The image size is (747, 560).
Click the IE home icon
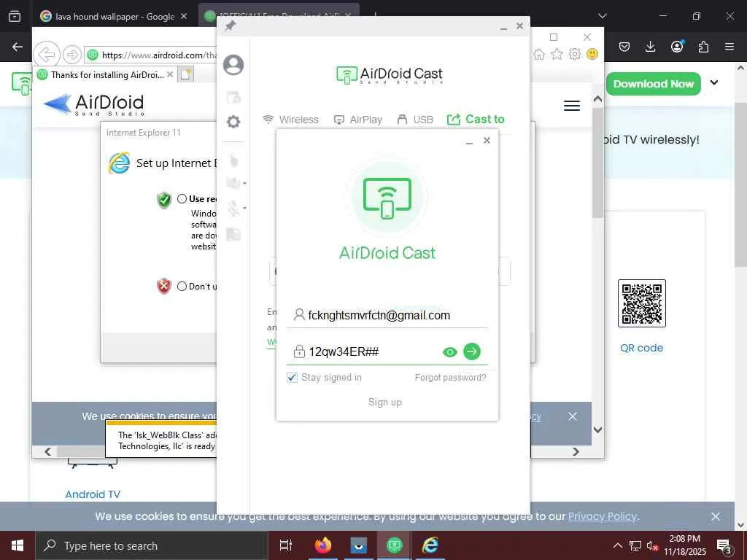tap(539, 54)
